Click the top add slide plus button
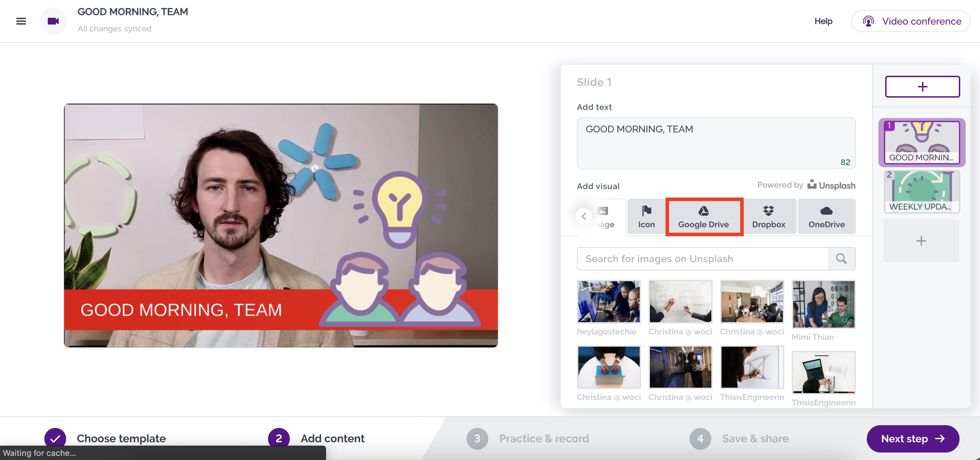980x460 pixels. (922, 86)
